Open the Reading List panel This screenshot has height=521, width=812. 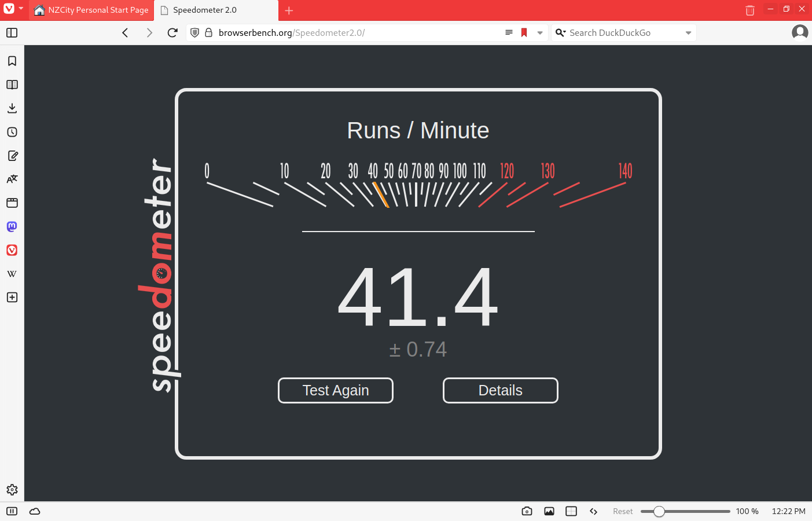(12, 85)
